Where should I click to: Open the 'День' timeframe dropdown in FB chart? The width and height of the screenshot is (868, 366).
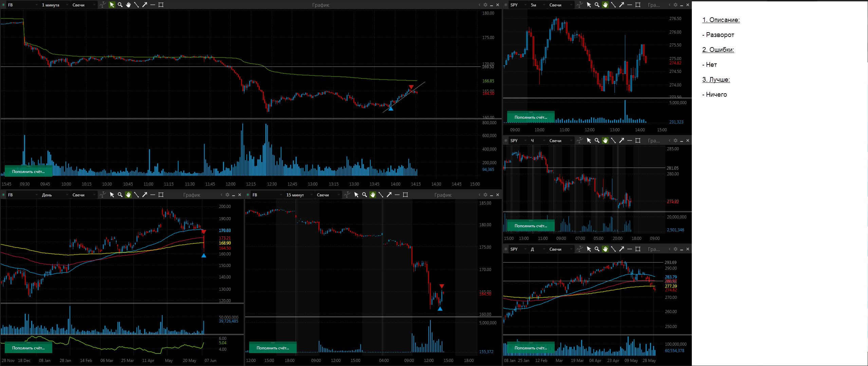54,195
